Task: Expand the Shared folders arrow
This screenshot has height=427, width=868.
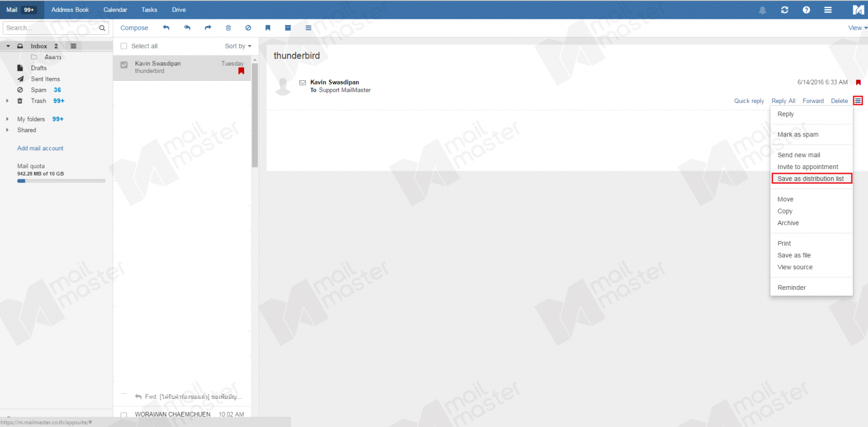Action: 7,130
